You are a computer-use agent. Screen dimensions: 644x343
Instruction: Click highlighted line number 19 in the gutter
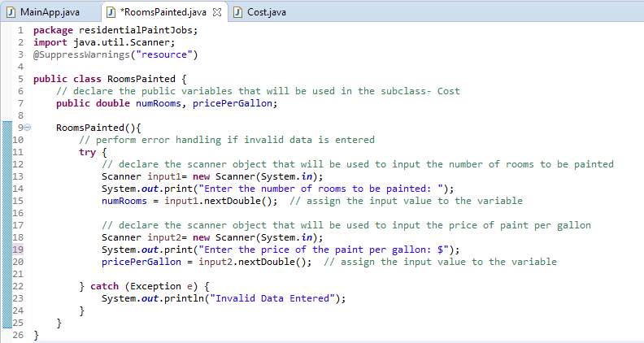click(x=18, y=250)
